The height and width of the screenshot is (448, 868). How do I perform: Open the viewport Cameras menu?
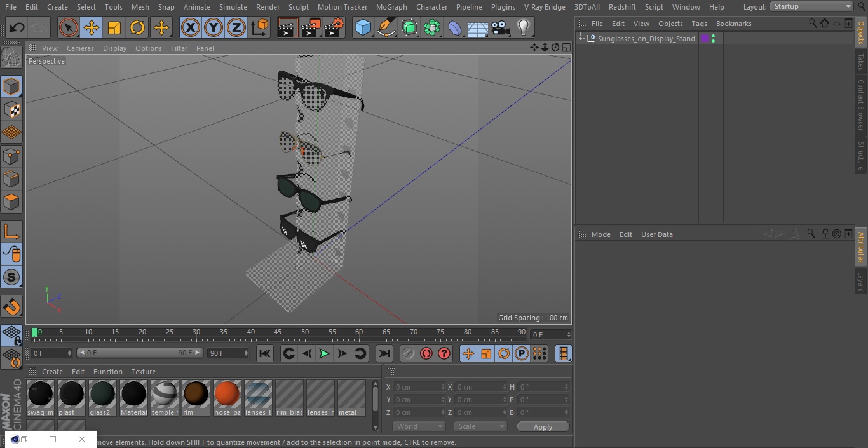80,48
